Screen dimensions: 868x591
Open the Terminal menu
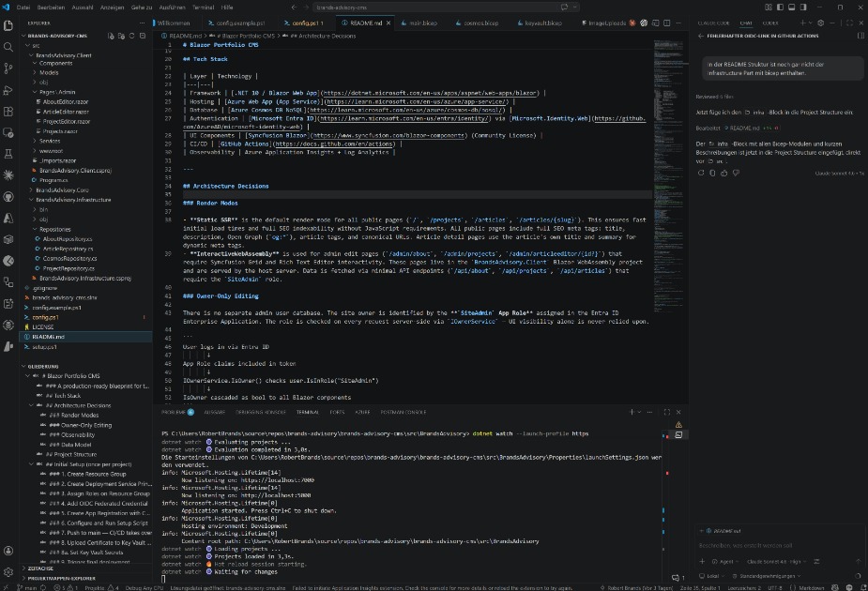pyautogui.click(x=203, y=7)
